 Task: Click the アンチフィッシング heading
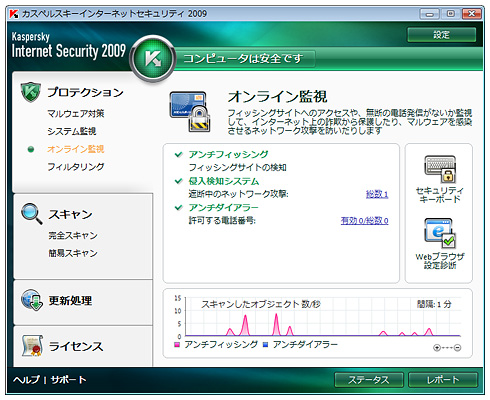click(x=228, y=154)
